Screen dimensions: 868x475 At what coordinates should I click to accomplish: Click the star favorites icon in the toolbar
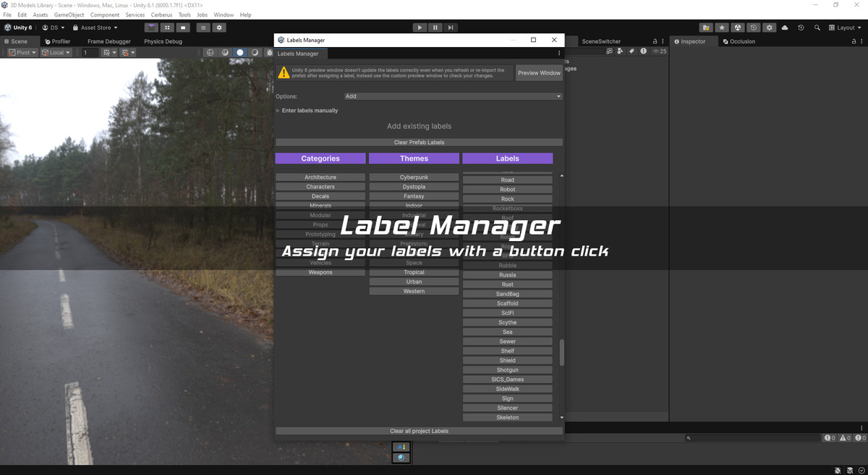(722, 28)
